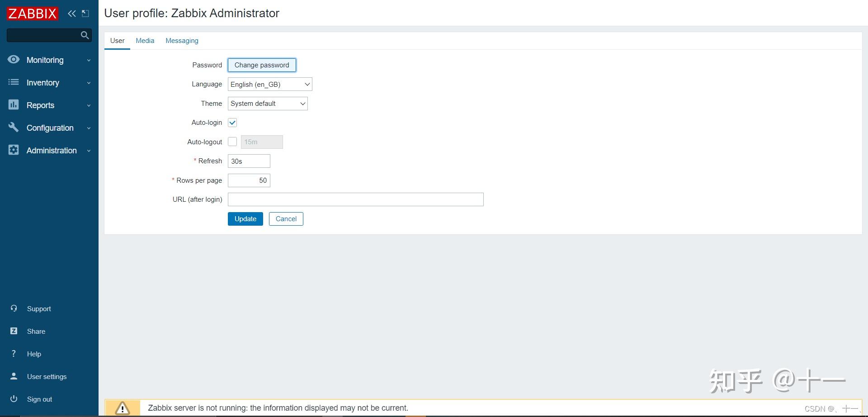The image size is (868, 417).
Task: Toggle kiosk mode icon beside collapse arrows
Action: (85, 14)
